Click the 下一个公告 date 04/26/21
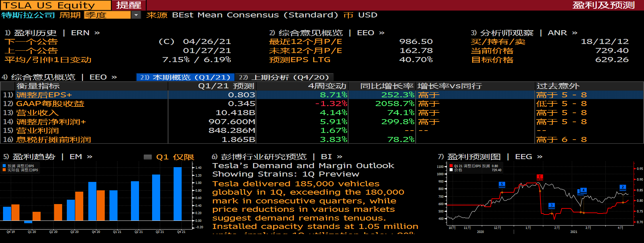Image resolution: width=644 pixels, height=243 pixels. [207, 42]
